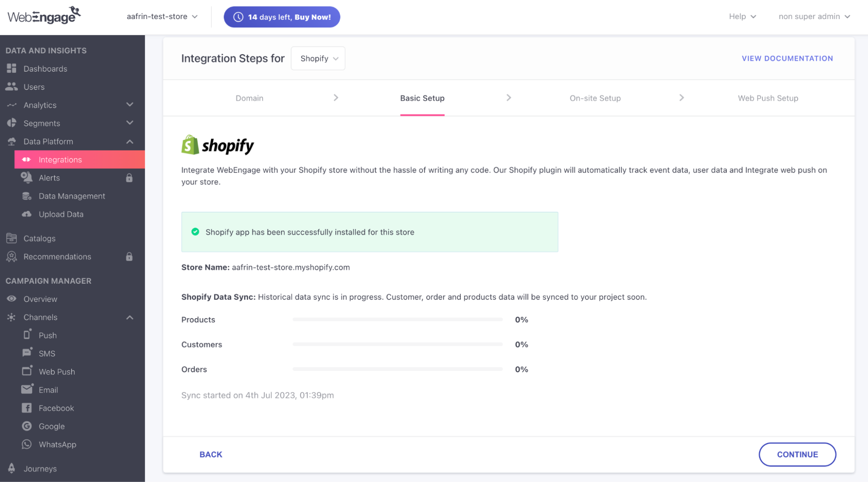This screenshot has width=868, height=482.
Task: Click the Upload Data cloud icon
Action: [x=27, y=214]
